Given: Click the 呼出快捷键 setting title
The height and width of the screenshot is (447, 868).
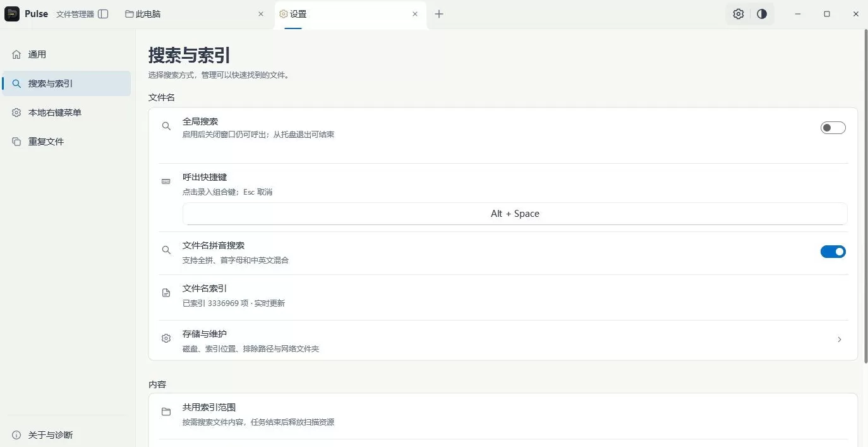Looking at the screenshot, I should coord(205,177).
